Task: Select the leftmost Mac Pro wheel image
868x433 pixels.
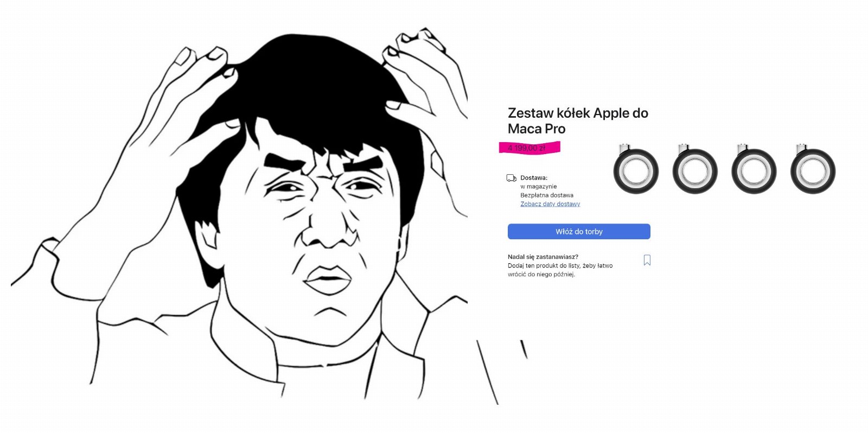Action: point(636,169)
